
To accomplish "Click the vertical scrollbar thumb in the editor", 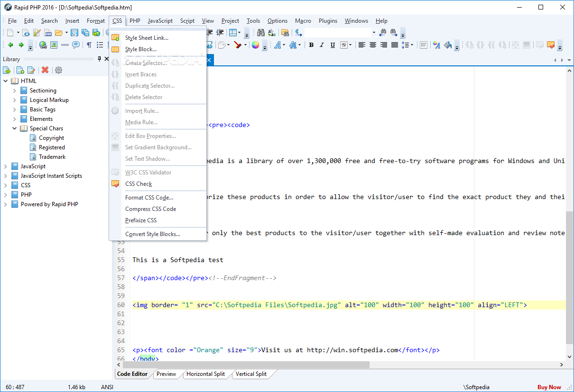I will click(569, 277).
